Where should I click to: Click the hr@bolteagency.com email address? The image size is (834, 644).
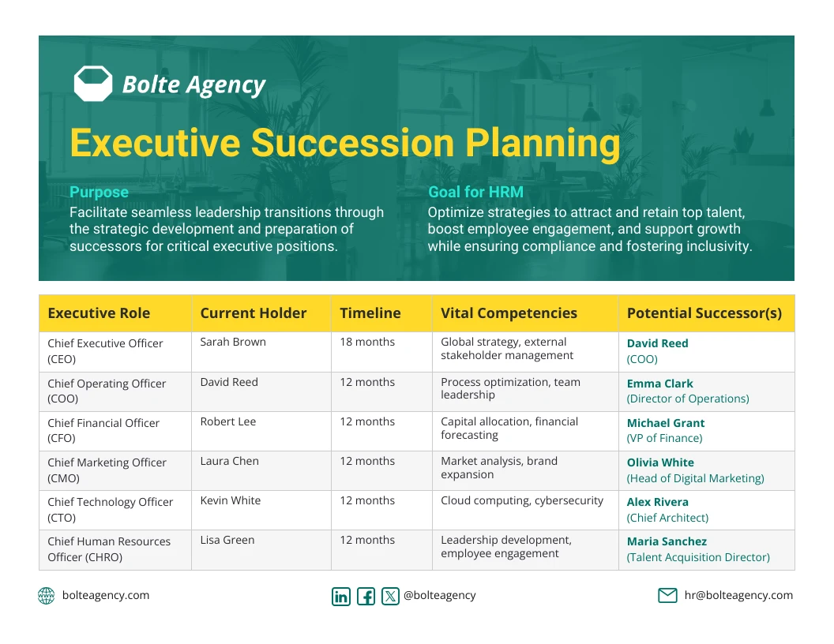pyautogui.click(x=738, y=595)
